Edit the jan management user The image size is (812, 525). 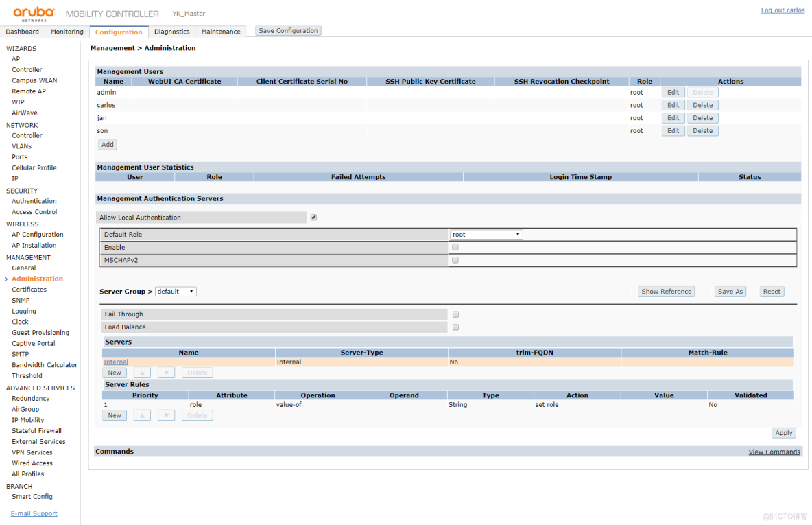(x=673, y=118)
